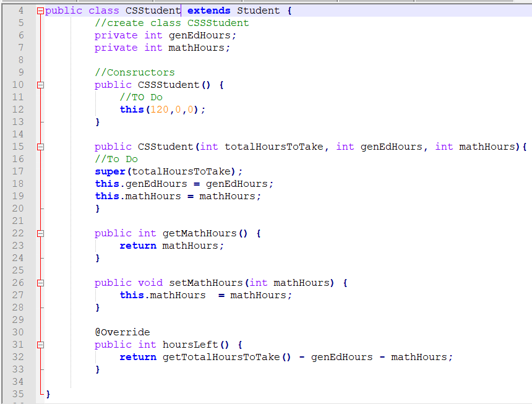Click the //TO Do comment on line 11
This screenshot has width=532, height=404.
140,97
